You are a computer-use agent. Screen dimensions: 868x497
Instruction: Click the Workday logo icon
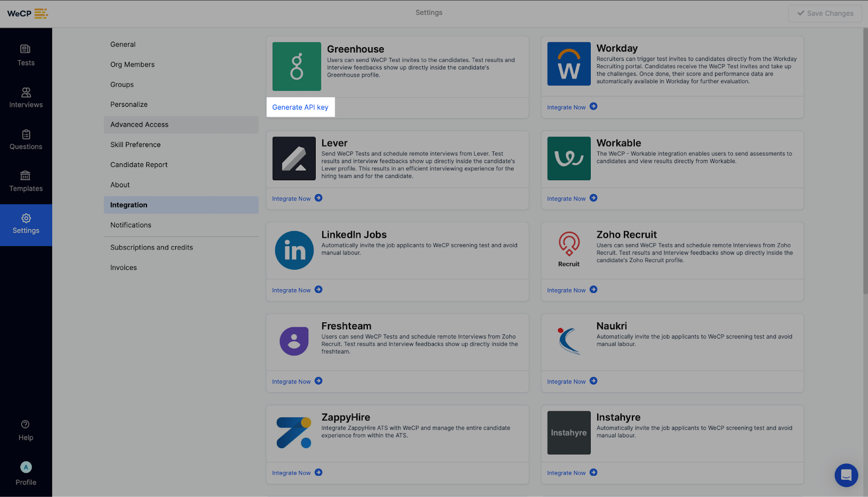click(569, 63)
